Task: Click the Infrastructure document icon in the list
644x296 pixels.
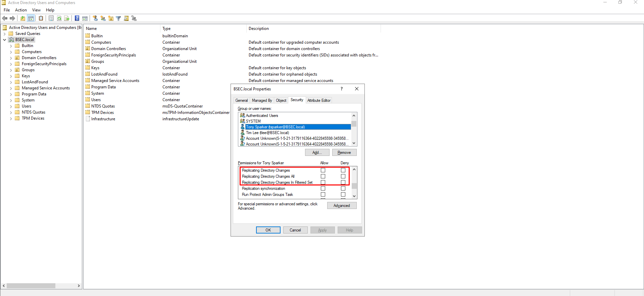Action: click(88, 119)
